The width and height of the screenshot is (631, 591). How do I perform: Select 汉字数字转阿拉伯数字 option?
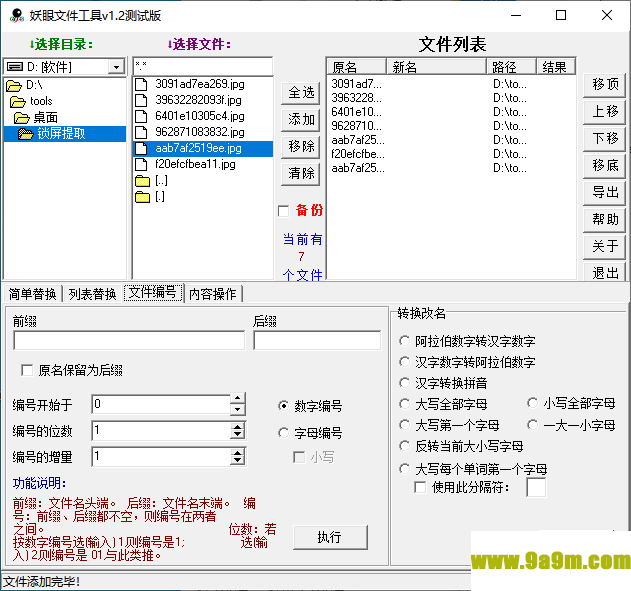404,362
